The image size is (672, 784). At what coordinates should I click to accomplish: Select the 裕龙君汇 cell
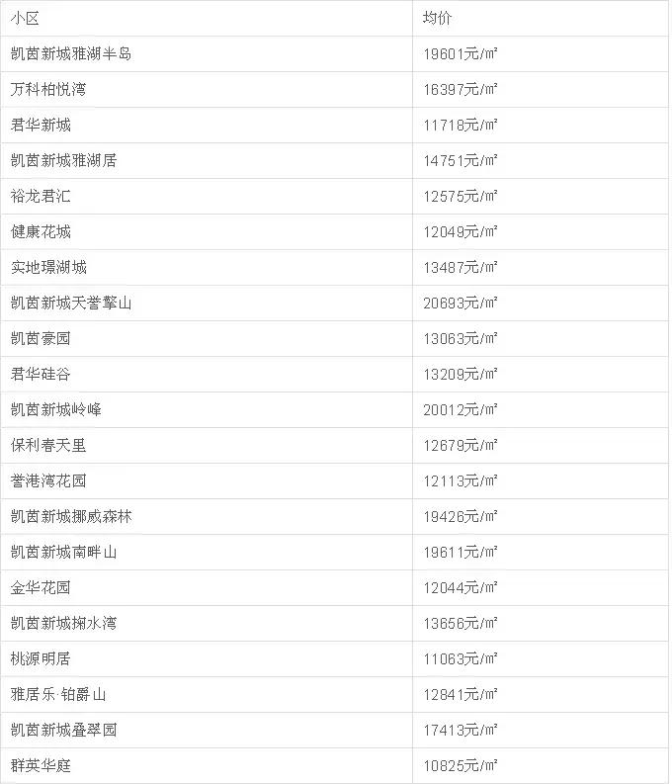[x=41, y=196]
